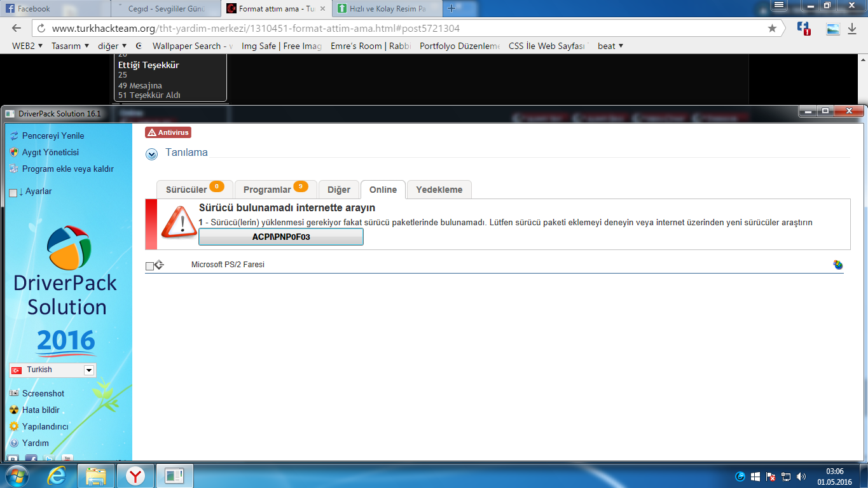The height and width of the screenshot is (488, 868).
Task: Click the ACPI\PNP0F03 device button
Action: coord(281,237)
